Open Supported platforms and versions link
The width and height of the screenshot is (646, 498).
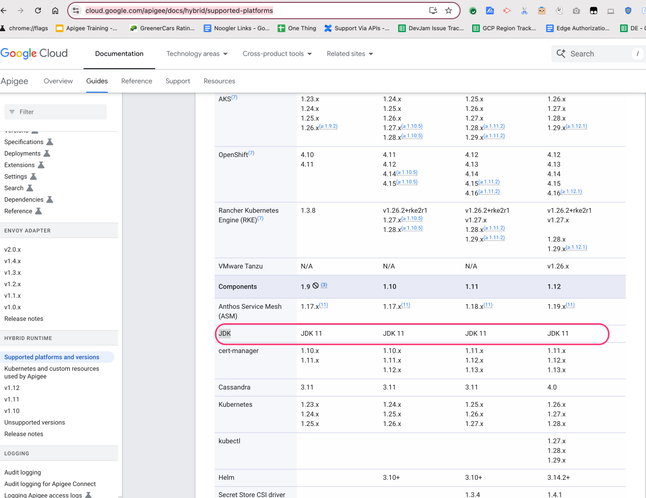52,357
